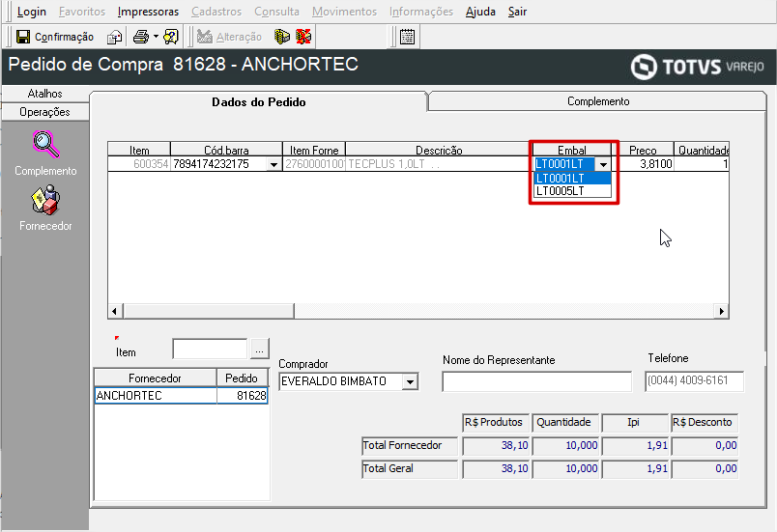777x532 pixels.
Task: Toggle the Embal combo box arrow
Action: point(603,164)
